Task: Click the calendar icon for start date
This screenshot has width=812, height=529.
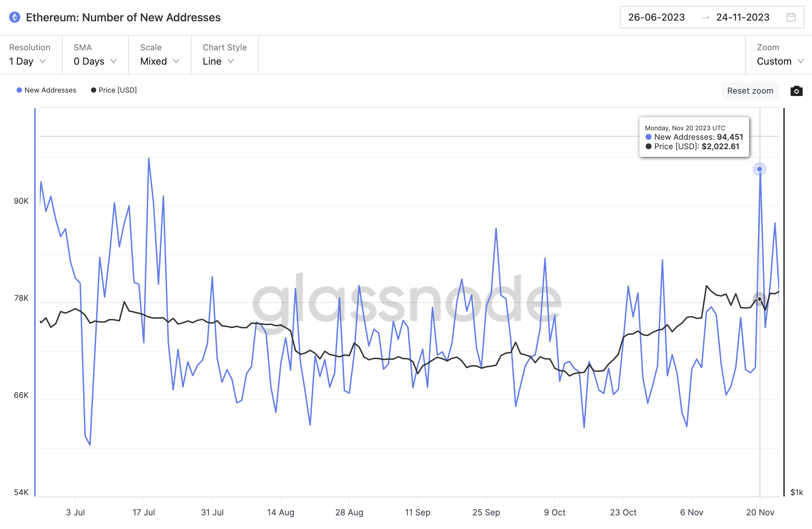Action: pyautogui.click(x=793, y=17)
